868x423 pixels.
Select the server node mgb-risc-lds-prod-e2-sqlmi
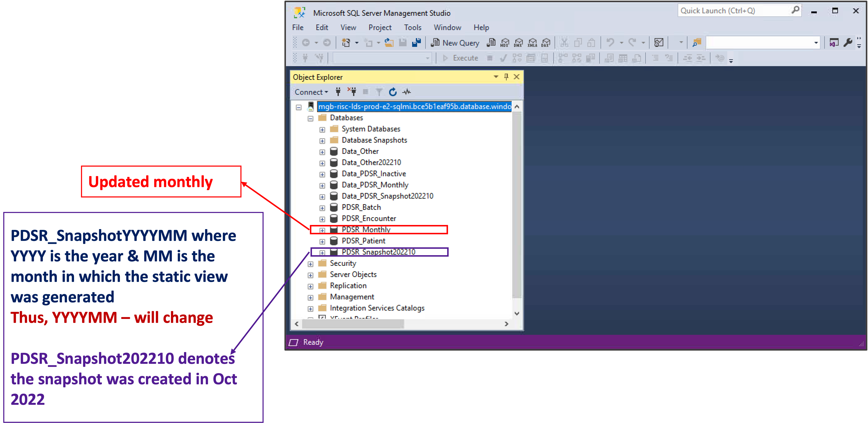414,107
